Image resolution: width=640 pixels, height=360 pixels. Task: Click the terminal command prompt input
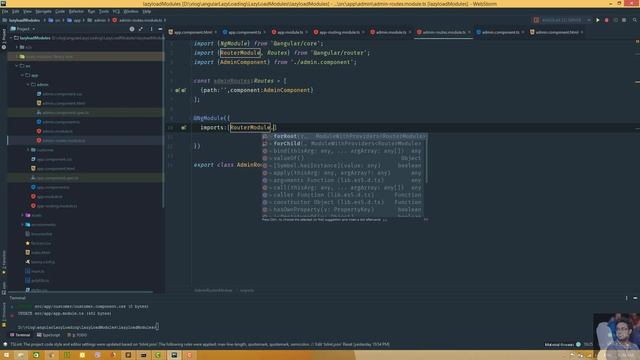coord(87,327)
